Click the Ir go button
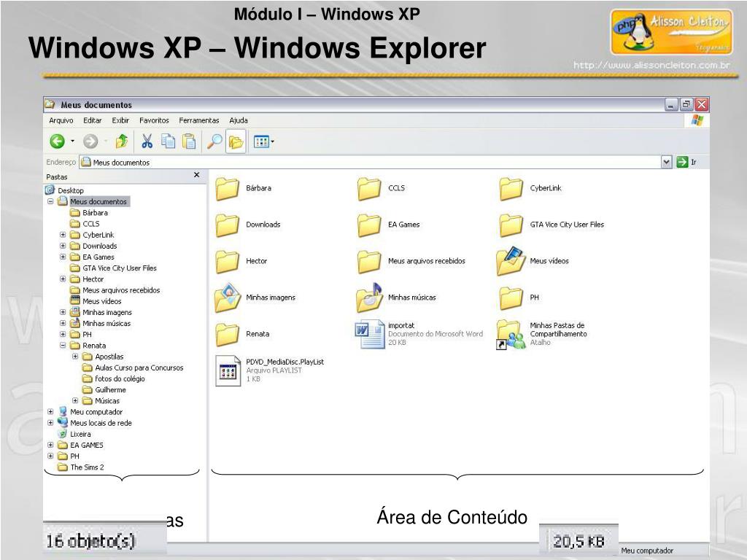Screen dimensions: 747x560 click(x=687, y=163)
